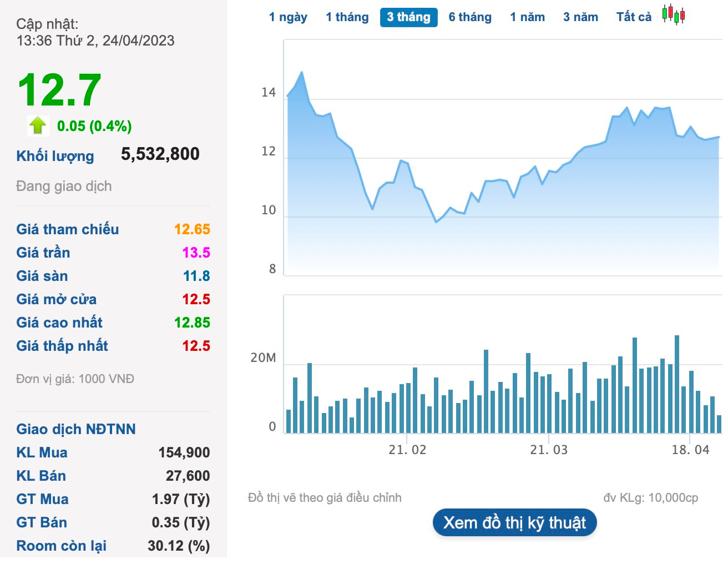Click the KL Mua value 154,900
The height and width of the screenshot is (564, 728).
(184, 452)
